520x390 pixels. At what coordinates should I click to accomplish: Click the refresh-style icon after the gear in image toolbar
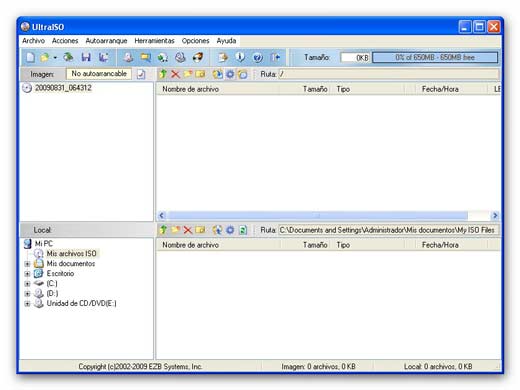pyautogui.click(x=243, y=74)
